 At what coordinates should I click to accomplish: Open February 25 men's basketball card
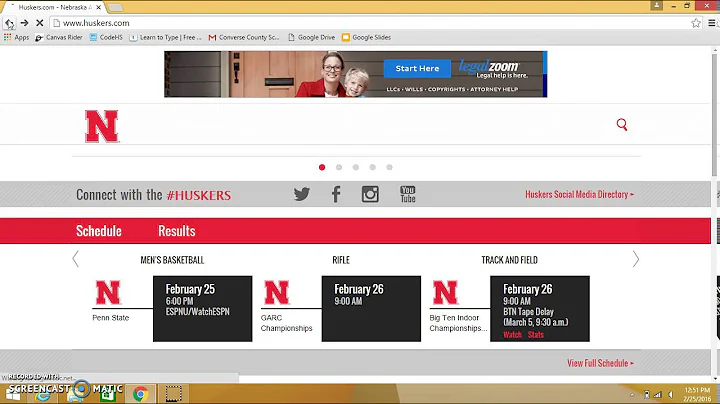pyautogui.click(x=202, y=309)
